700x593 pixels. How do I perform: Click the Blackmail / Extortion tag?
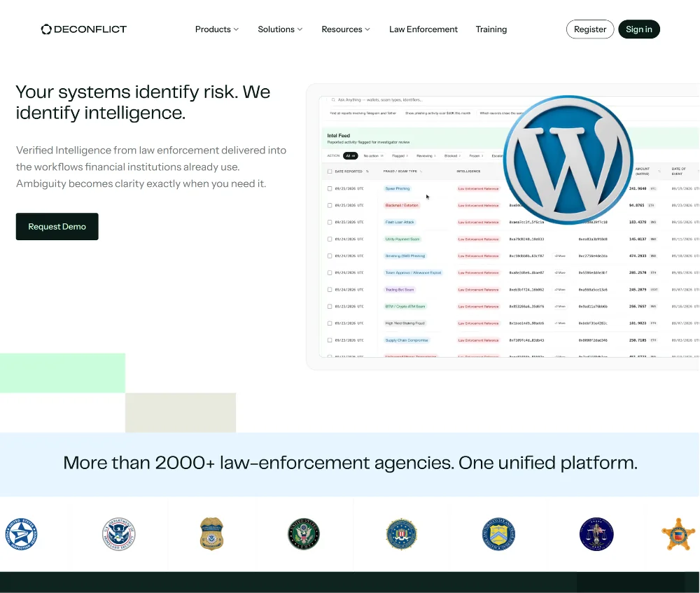pyautogui.click(x=402, y=205)
